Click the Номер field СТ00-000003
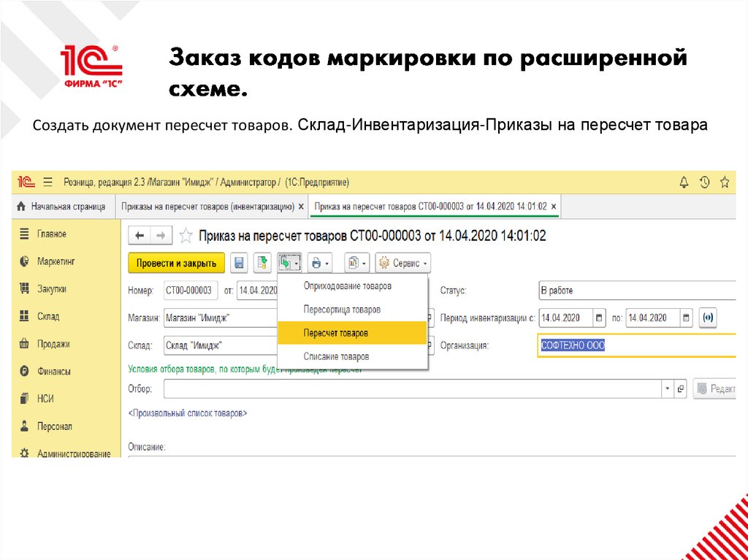Image resolution: width=748 pixels, height=560 pixels. (191, 291)
